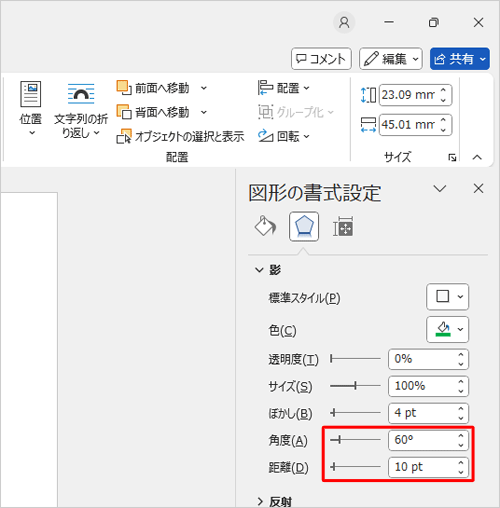Open 図形の書式設定 pane options chevron
Image resolution: width=500 pixels, height=508 pixels.
[x=440, y=189]
